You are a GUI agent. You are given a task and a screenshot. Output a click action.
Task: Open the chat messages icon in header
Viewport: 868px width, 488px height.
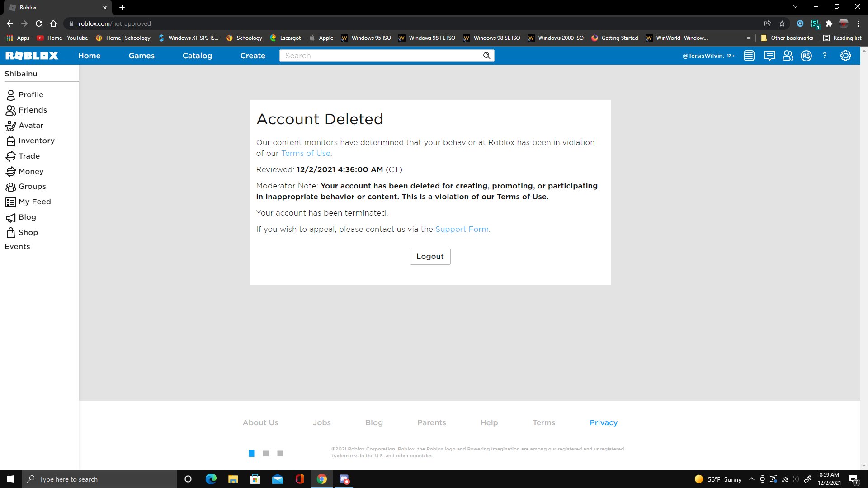[769, 56]
